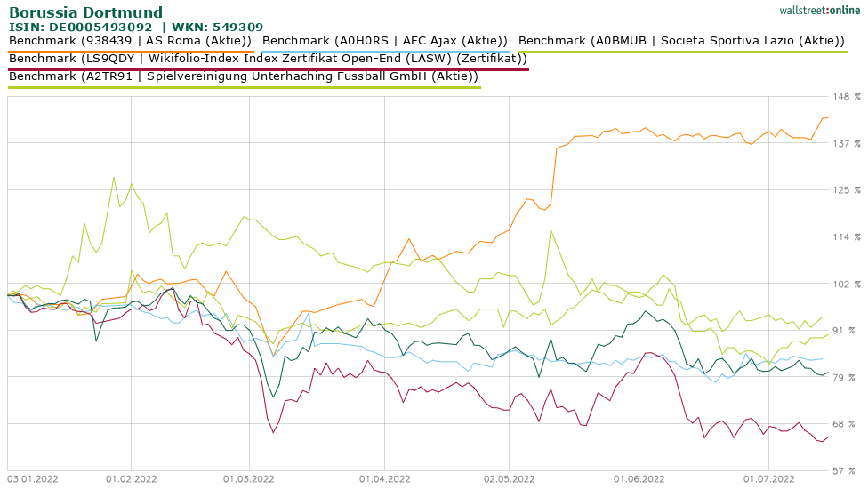Click the orange line under AS Roma legend
This screenshot has width=868, height=489.
[x=130, y=51]
